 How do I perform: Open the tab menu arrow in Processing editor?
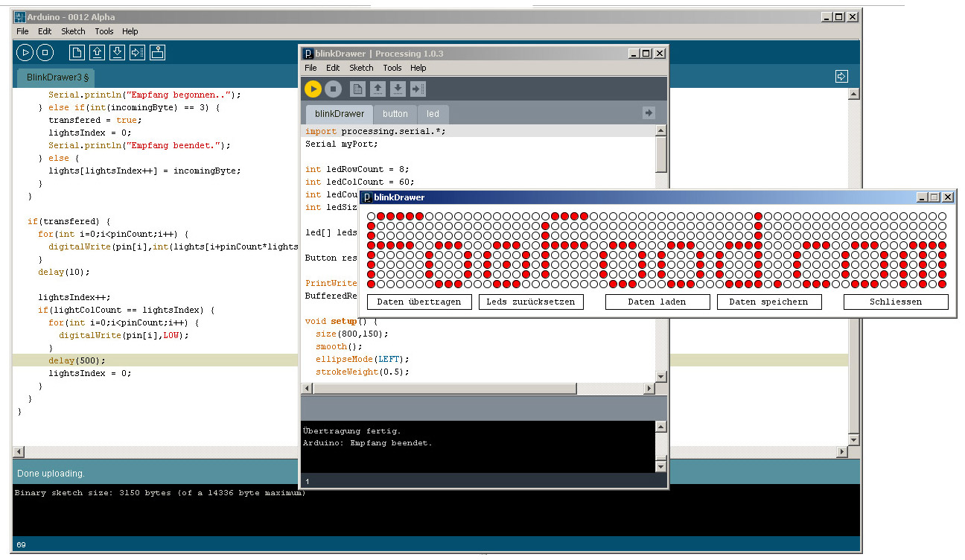649,112
